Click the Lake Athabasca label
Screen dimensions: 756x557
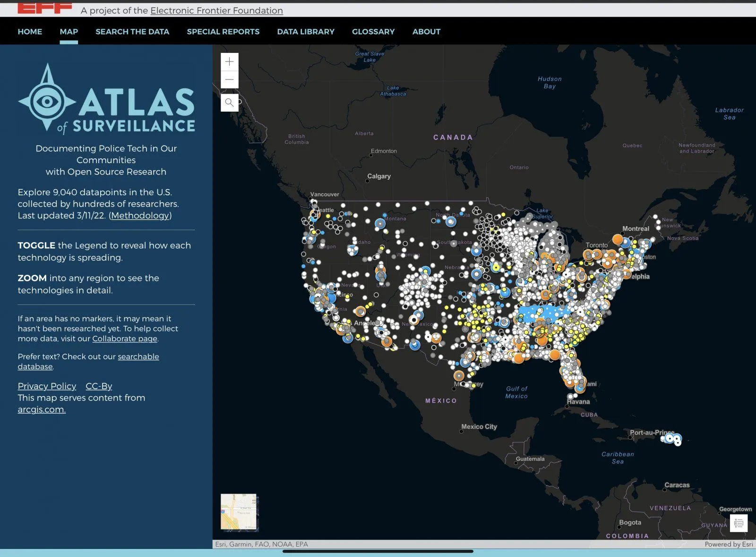coord(393,91)
